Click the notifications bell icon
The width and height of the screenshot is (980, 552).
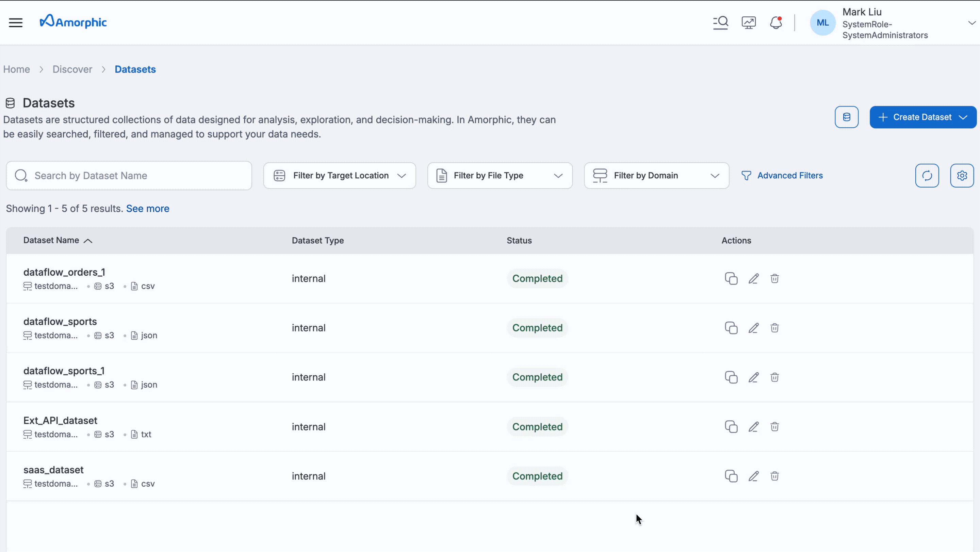click(776, 22)
